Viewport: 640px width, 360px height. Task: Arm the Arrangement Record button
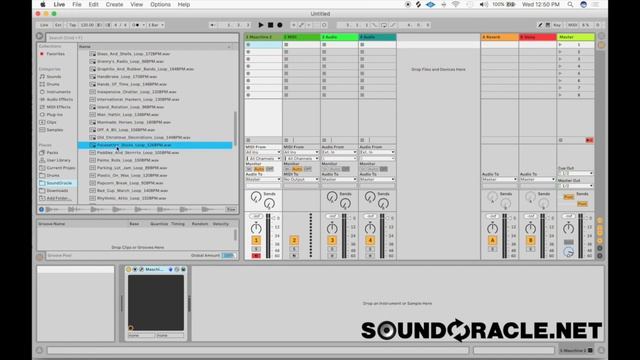coord(280,25)
